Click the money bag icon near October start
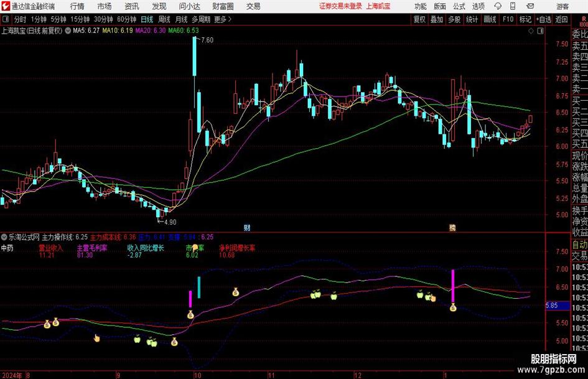 (190, 314)
